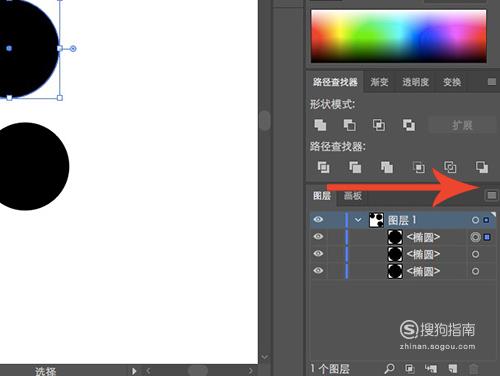
Task: Select the 图层 1 row name
Action: (x=402, y=220)
